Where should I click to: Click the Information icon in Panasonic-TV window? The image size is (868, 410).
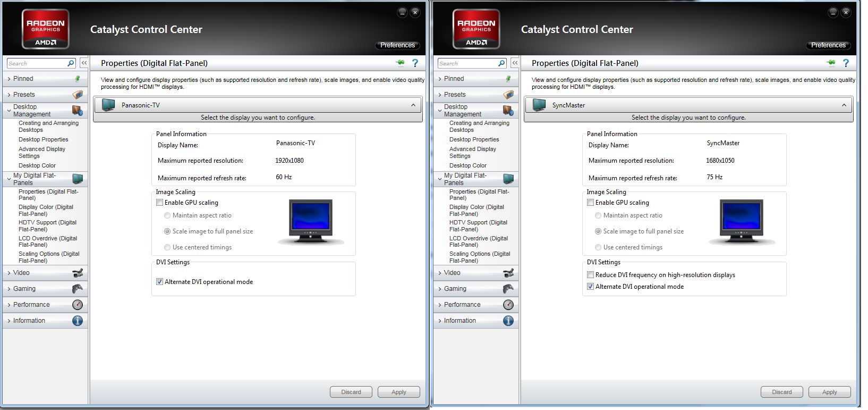point(78,321)
